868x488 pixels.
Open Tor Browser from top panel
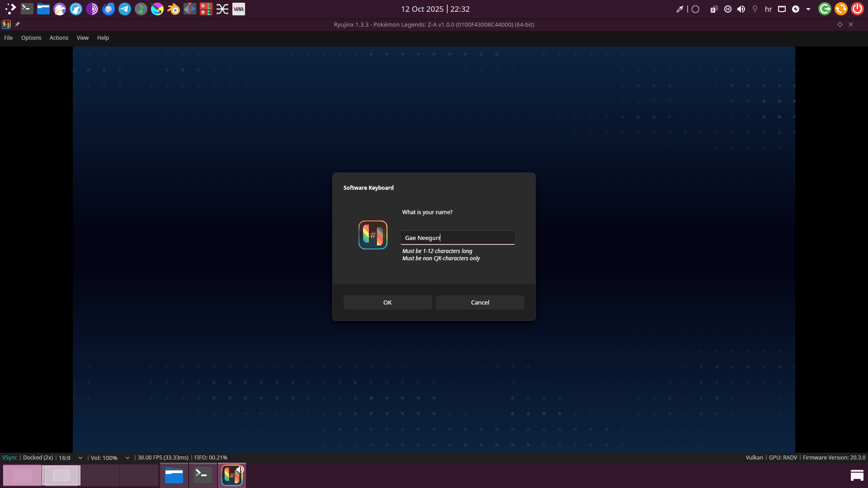coord(92,9)
